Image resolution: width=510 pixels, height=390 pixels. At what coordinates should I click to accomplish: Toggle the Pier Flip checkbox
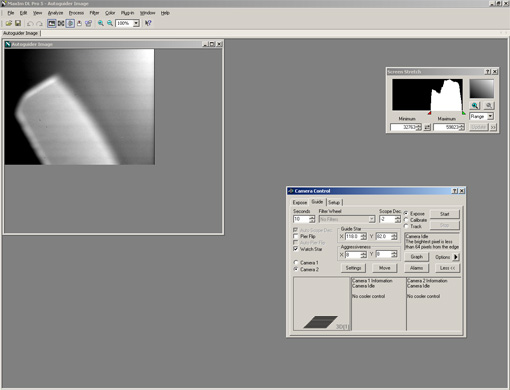(296, 236)
